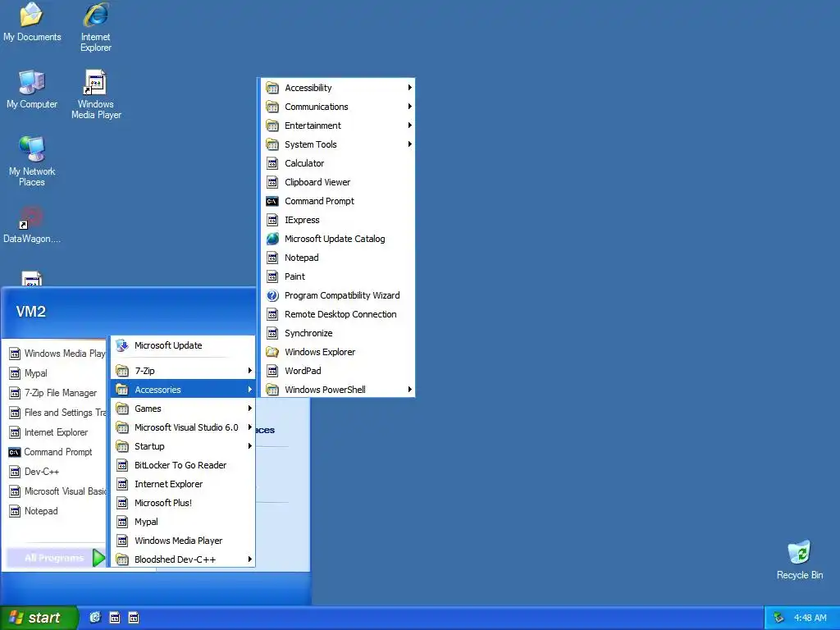Click Command Prompt icon in Accessories menu
Viewport: 840px width, 630px height.
272,202
